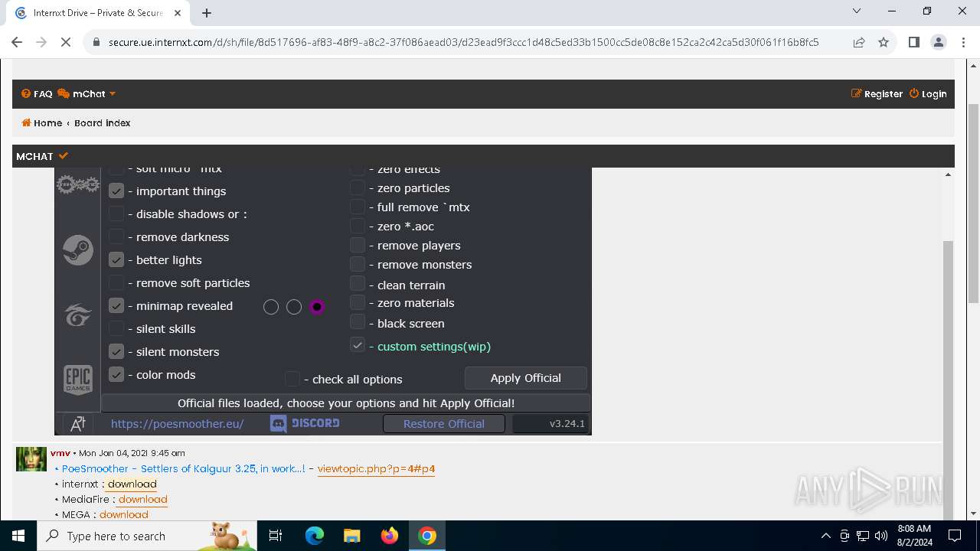Open the Chrome profile icon
The height and width of the screenshot is (551, 980).
[939, 43]
